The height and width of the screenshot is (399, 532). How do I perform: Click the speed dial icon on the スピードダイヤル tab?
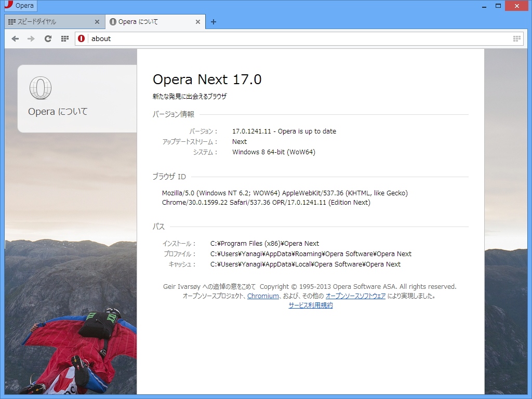pyautogui.click(x=11, y=22)
